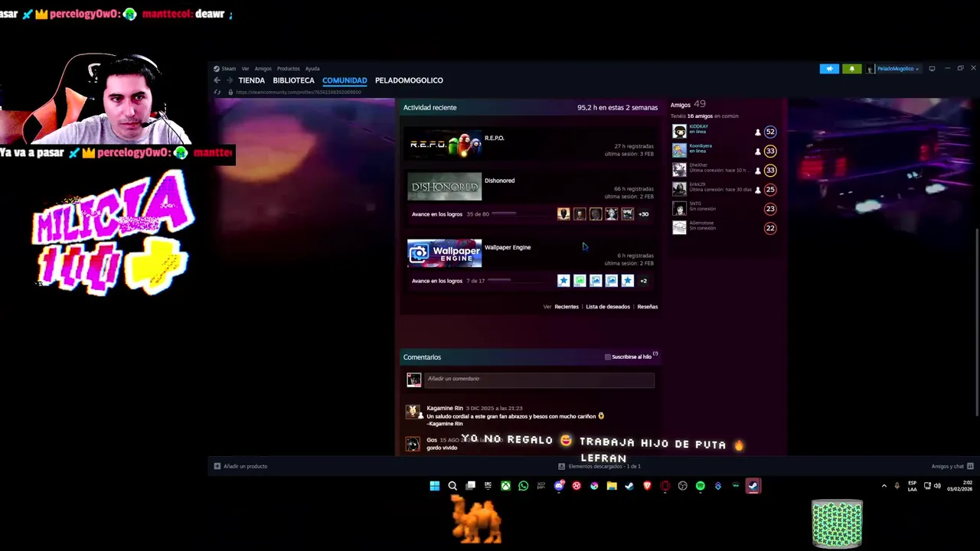Open Windows Start button

[435, 486]
